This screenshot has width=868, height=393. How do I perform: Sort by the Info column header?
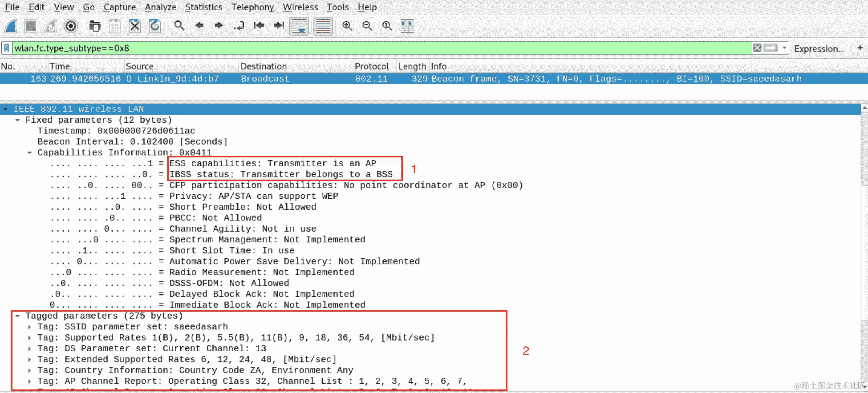coord(648,66)
